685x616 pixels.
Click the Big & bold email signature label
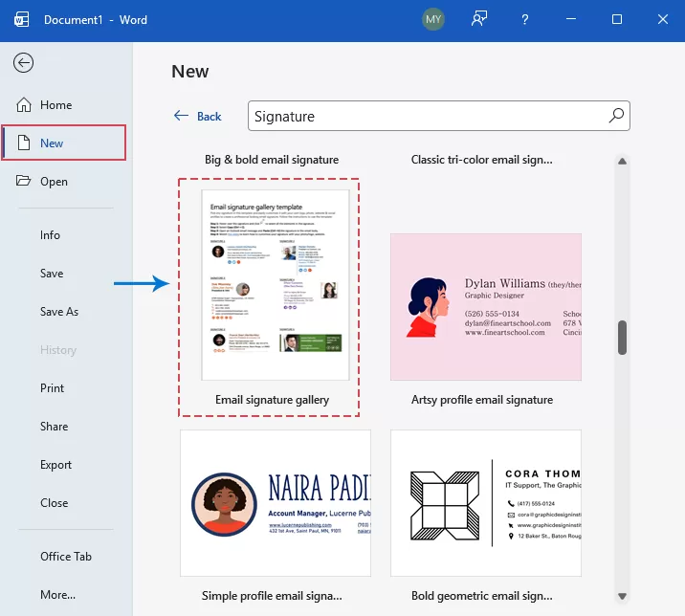[272, 160]
